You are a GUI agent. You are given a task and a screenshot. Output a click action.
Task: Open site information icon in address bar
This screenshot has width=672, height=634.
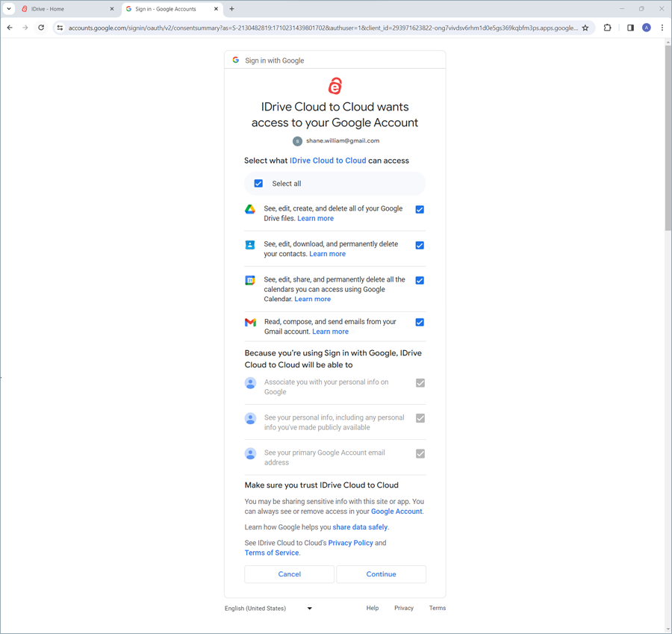point(60,28)
